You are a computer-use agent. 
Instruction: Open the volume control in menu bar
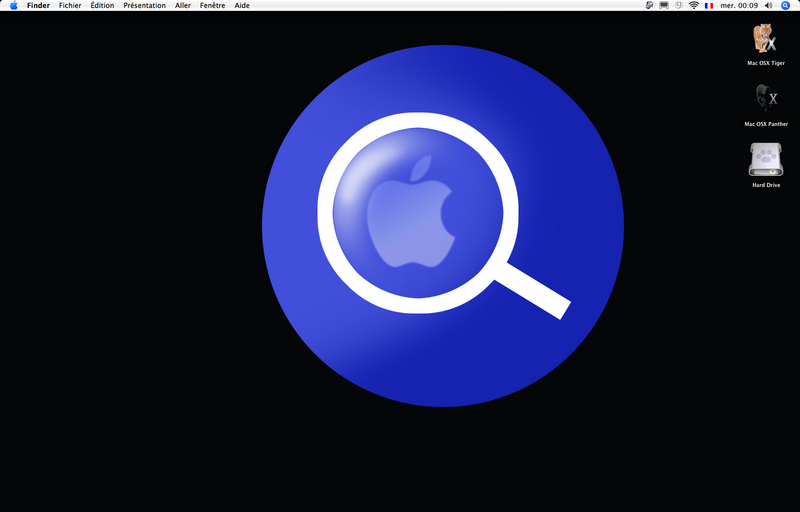pos(768,6)
